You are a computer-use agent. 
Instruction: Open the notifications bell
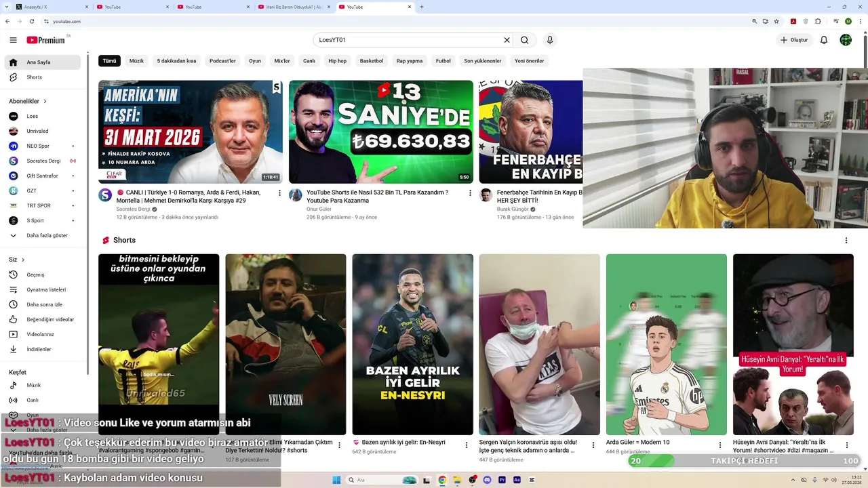(x=824, y=40)
